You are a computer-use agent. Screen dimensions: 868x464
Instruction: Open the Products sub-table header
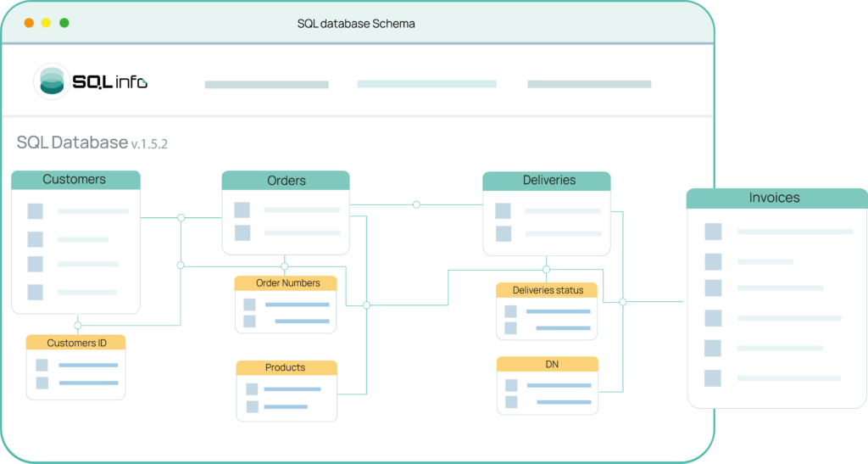pyautogui.click(x=287, y=367)
